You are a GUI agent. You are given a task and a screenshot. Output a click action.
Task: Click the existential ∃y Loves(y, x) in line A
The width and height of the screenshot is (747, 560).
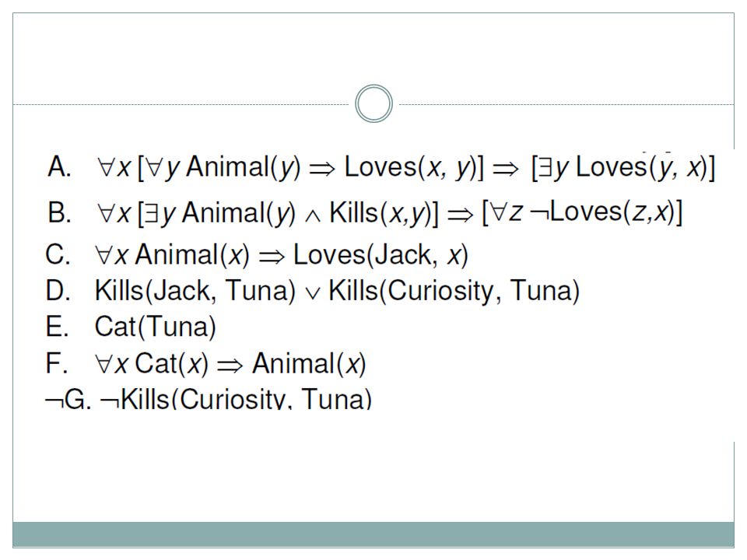[623, 168]
